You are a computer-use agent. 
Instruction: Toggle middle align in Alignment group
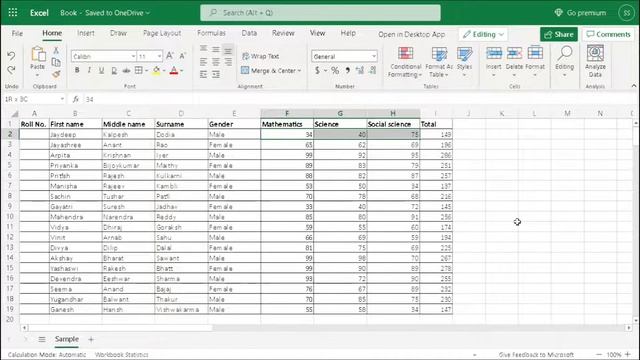click(x=216, y=49)
